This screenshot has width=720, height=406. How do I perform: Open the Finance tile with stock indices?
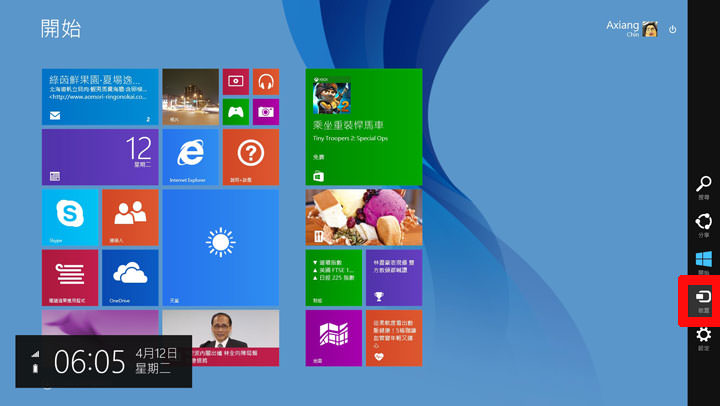click(x=334, y=278)
